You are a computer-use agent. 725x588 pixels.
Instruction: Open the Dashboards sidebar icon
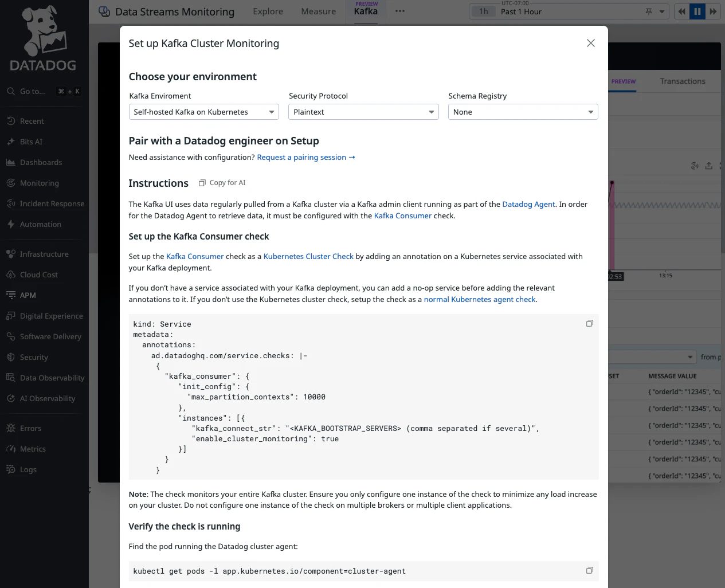pos(11,162)
